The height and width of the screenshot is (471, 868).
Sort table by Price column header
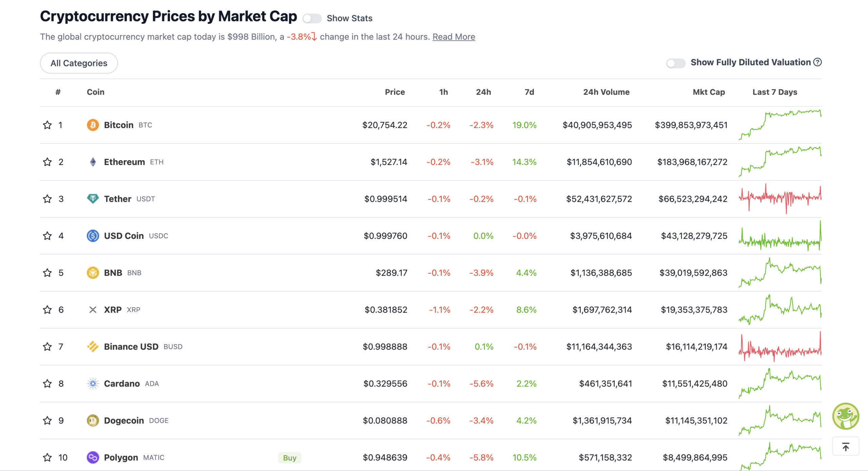[395, 92]
